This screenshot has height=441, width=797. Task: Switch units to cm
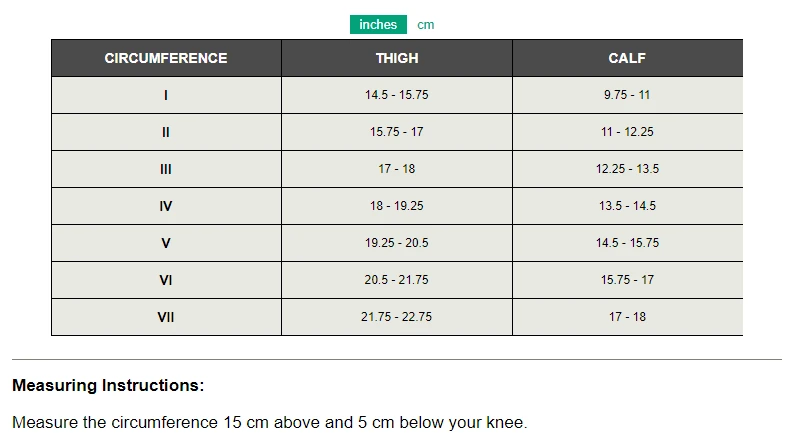426,25
